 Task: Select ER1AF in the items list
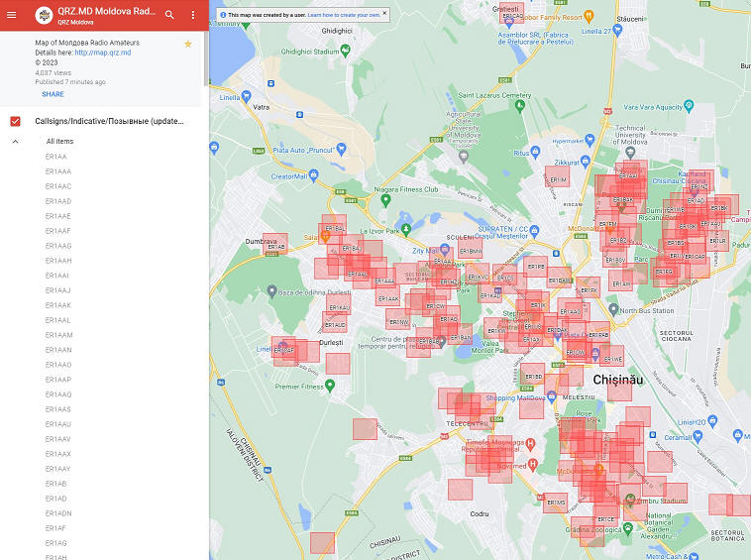pyautogui.click(x=55, y=528)
